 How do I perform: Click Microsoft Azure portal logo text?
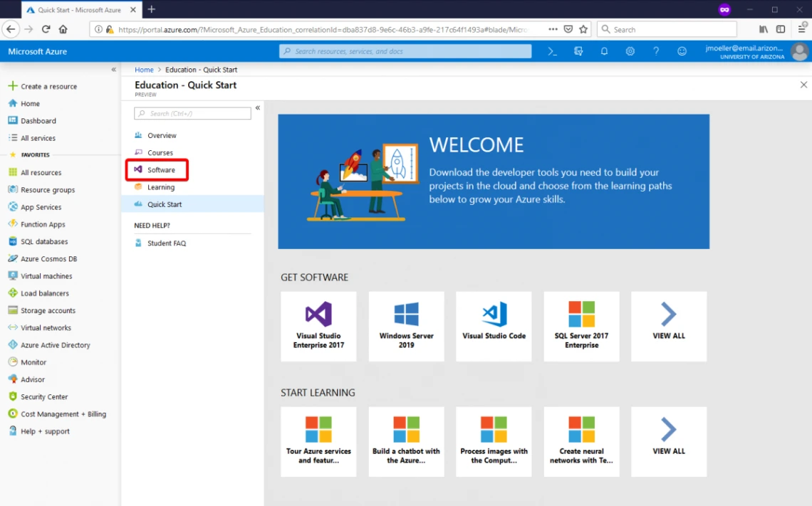click(37, 51)
